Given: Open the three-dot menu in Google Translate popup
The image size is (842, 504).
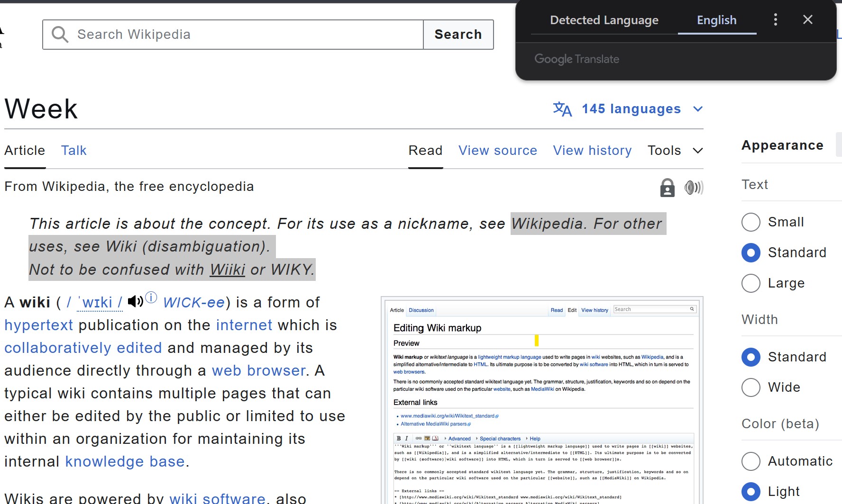Looking at the screenshot, I should (776, 19).
